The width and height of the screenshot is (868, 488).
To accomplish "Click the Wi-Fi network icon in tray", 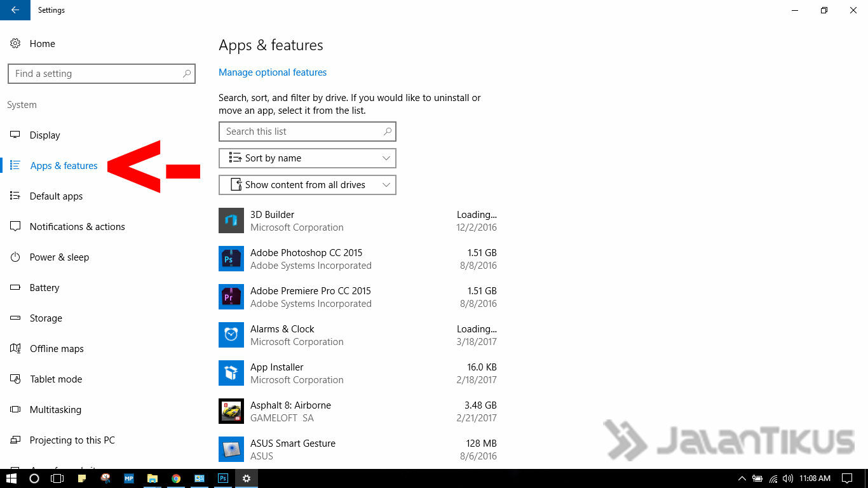I will click(773, 478).
